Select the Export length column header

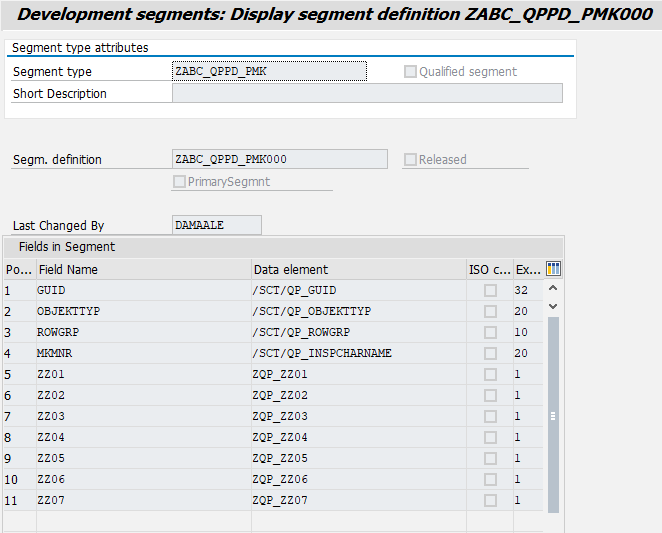pyautogui.click(x=527, y=269)
